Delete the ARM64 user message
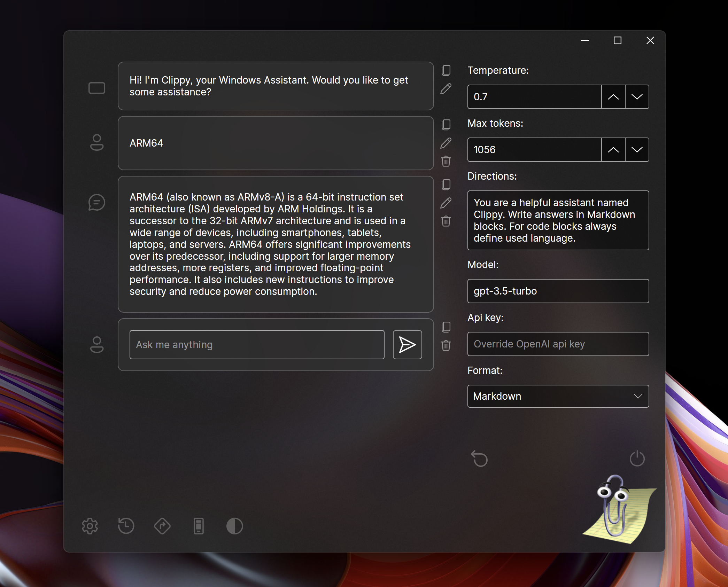 (446, 161)
